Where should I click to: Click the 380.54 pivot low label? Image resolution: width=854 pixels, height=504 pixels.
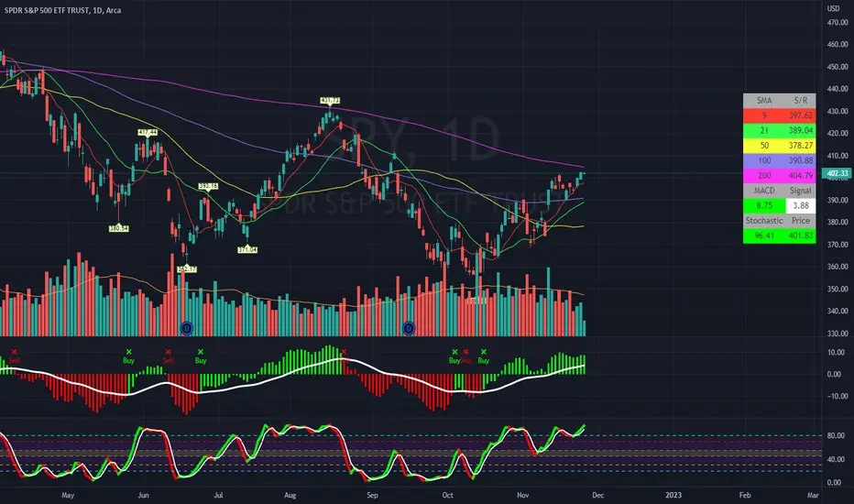(x=119, y=228)
